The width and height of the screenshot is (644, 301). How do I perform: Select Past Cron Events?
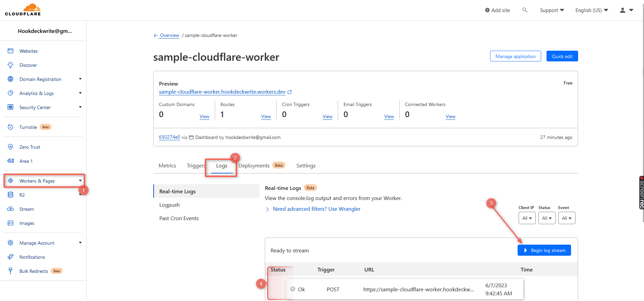179,218
